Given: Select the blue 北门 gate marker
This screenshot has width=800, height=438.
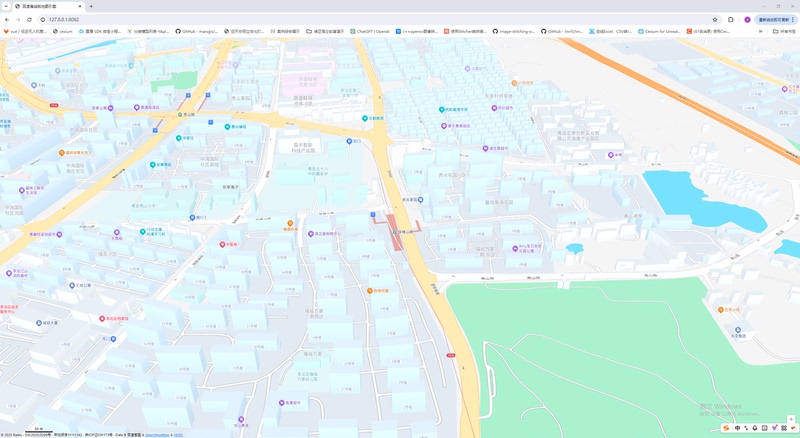Looking at the screenshot, I should (x=349, y=141).
